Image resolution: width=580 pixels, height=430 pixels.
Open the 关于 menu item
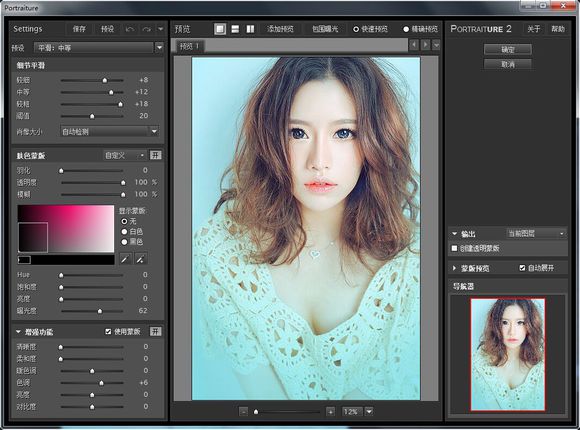click(533, 29)
